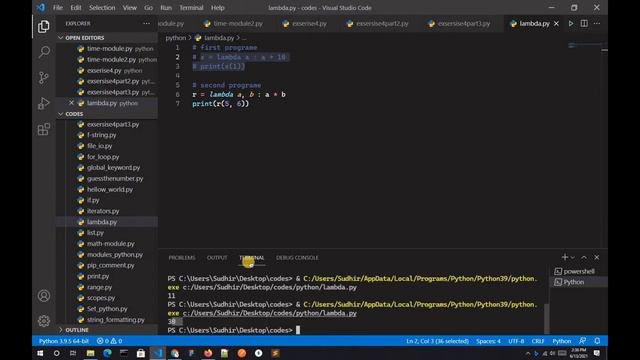This screenshot has width=640, height=360.
Task: Switch to the Debug Console tab
Action: pyautogui.click(x=297, y=258)
